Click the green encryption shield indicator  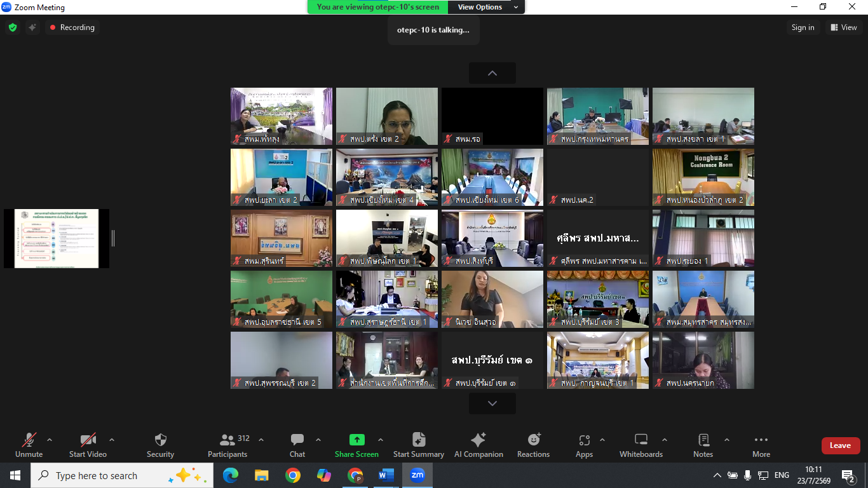click(13, 27)
